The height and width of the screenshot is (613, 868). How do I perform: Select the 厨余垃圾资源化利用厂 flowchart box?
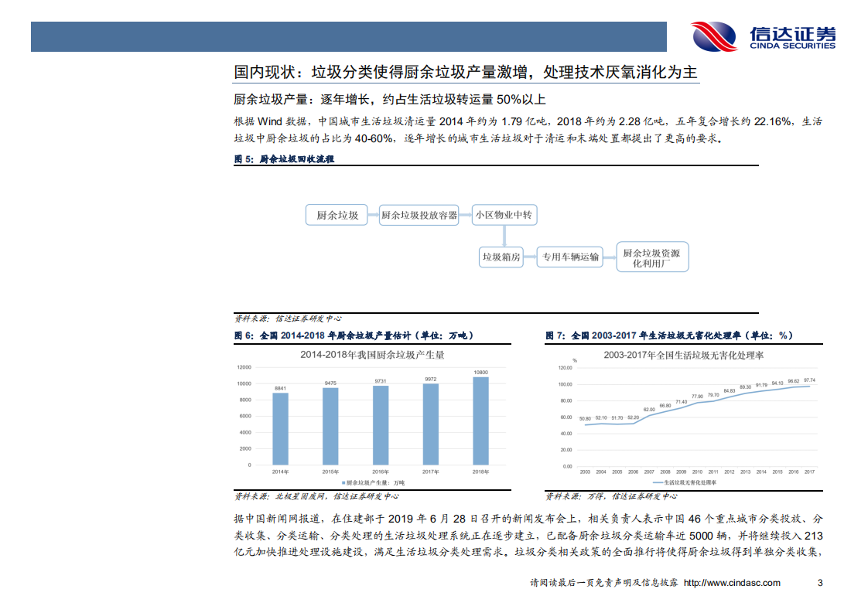coord(652,256)
